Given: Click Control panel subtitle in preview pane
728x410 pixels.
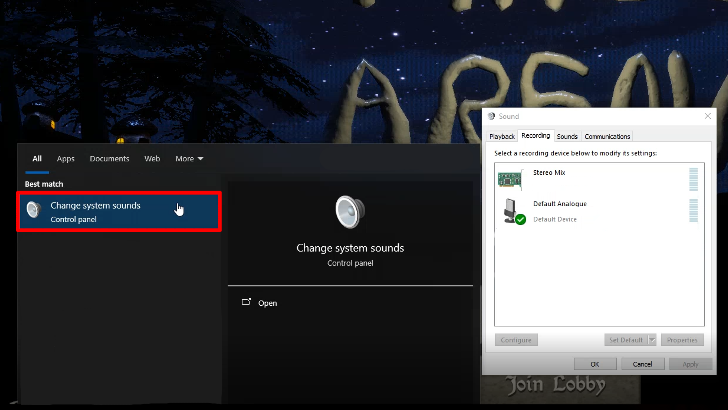Looking at the screenshot, I should (350, 263).
